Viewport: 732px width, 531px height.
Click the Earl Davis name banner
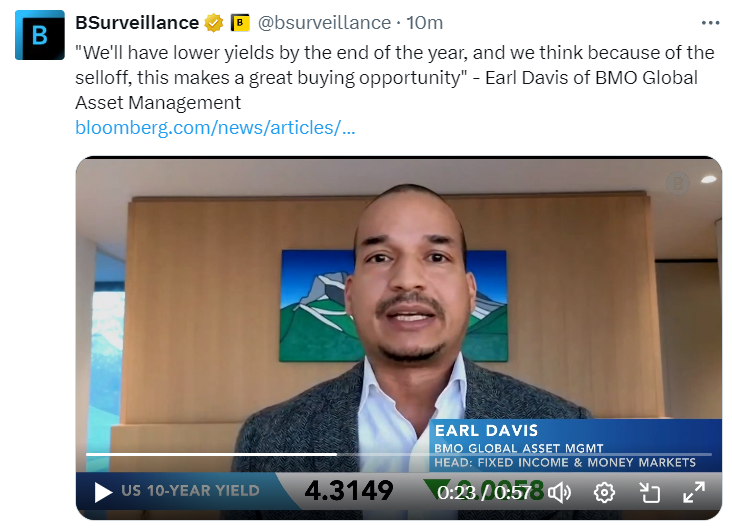[575, 445]
